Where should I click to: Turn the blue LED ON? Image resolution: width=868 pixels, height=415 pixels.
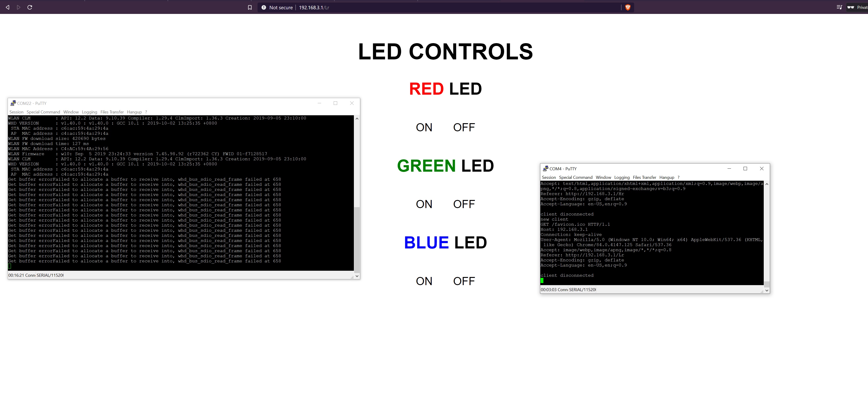[x=424, y=281]
